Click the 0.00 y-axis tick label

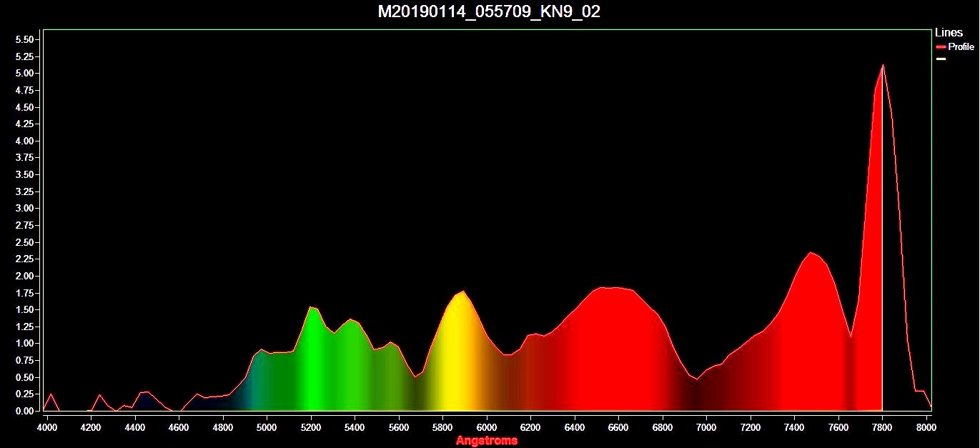click(24, 412)
